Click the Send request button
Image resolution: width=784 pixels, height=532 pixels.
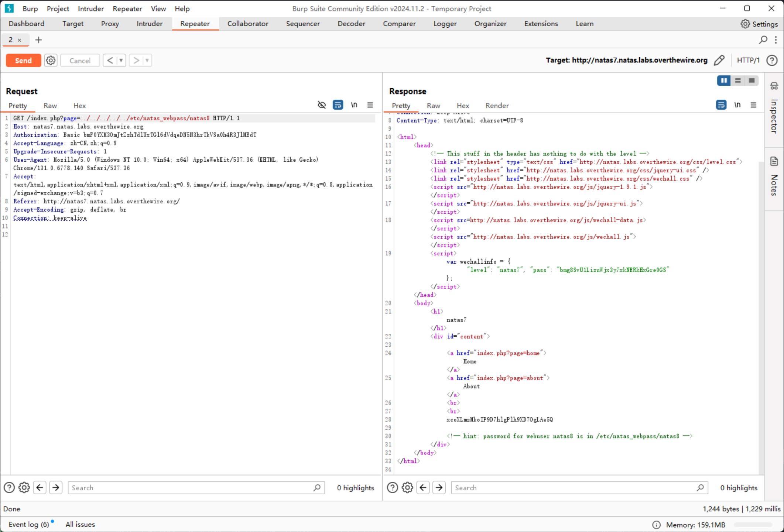(x=23, y=61)
